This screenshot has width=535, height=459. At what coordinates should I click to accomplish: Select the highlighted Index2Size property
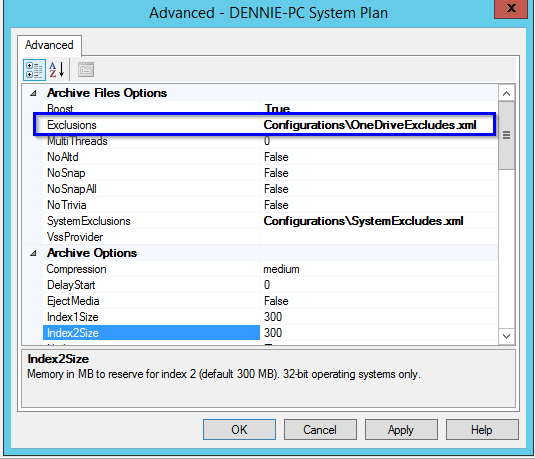pyautogui.click(x=151, y=333)
